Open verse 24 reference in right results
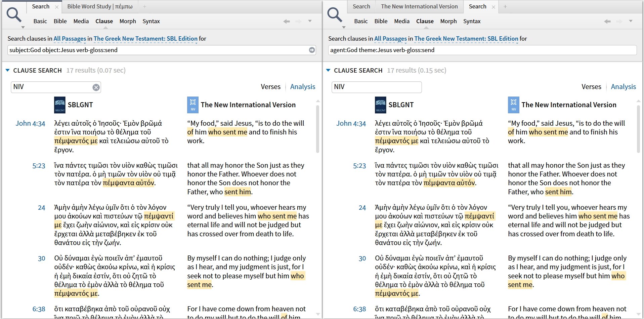This screenshot has width=644, height=319. 362,208
